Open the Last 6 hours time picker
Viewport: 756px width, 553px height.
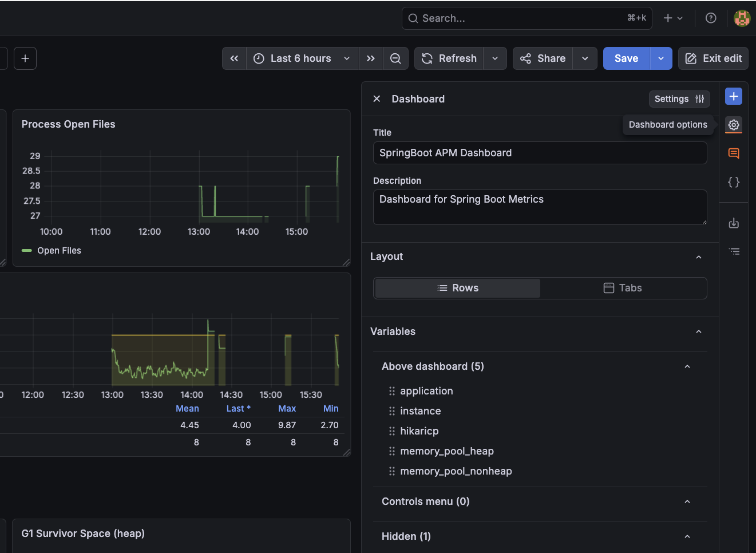[x=302, y=58]
